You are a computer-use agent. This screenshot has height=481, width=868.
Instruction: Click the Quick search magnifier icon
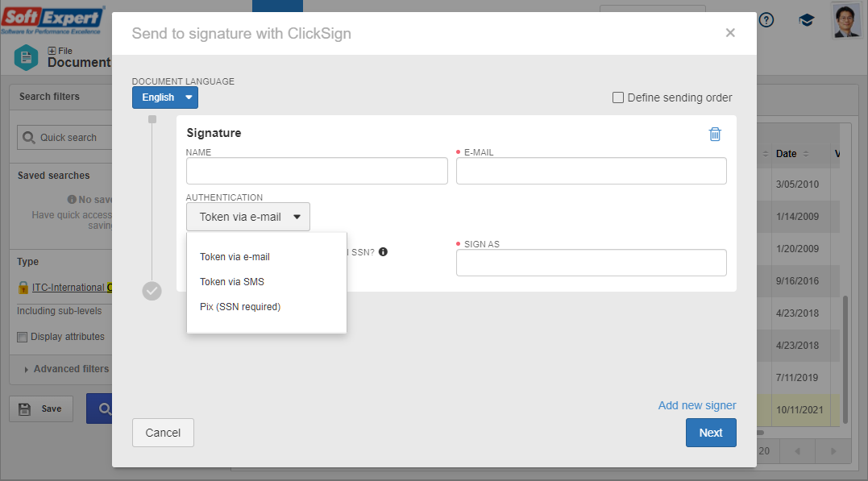click(29, 137)
